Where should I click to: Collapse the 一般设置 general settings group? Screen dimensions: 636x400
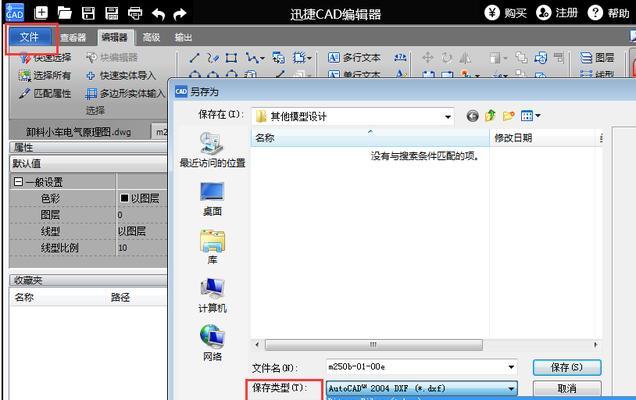(18, 181)
